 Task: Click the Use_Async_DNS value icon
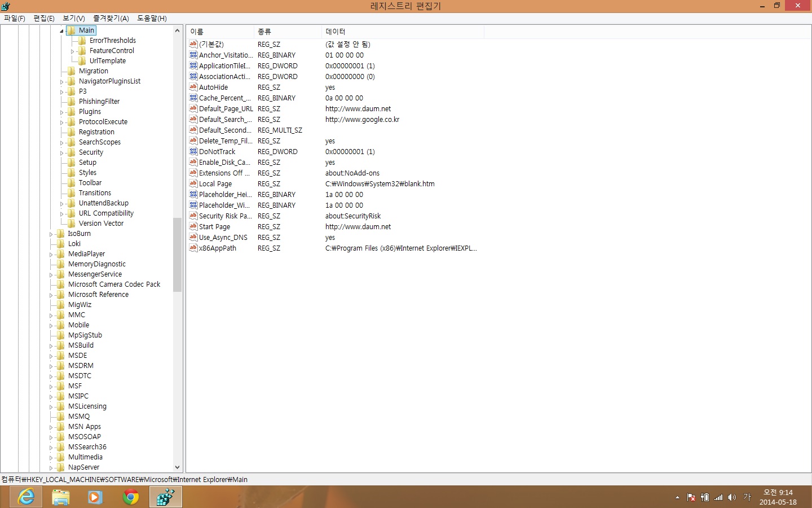click(x=193, y=237)
